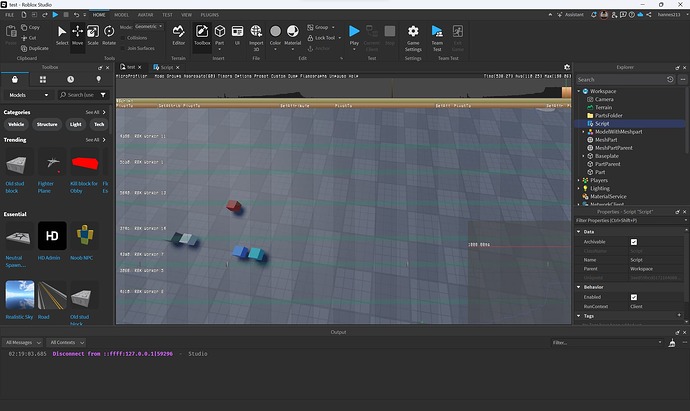Screen dimensions: 690x411
Task: Click the Light category button
Action: pos(76,125)
